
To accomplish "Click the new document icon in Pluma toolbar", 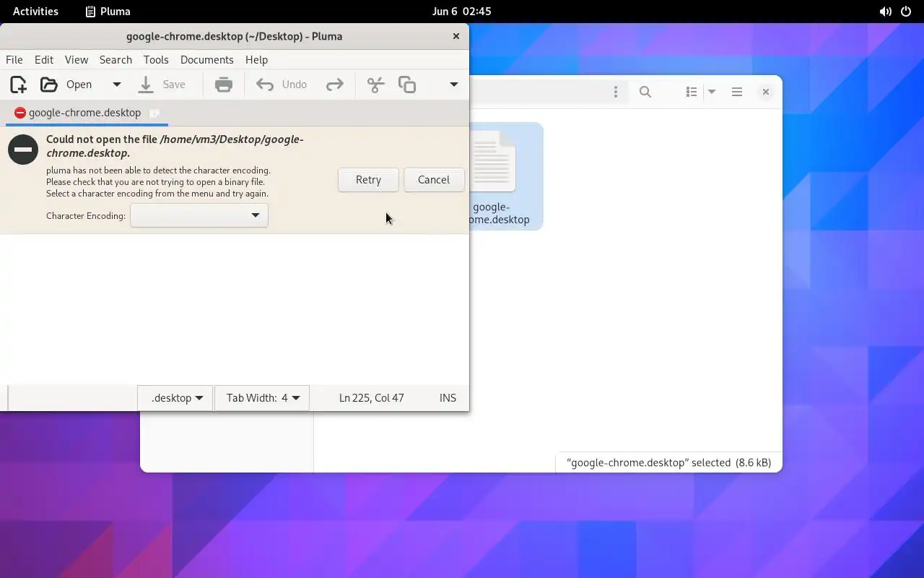I will coord(19,85).
